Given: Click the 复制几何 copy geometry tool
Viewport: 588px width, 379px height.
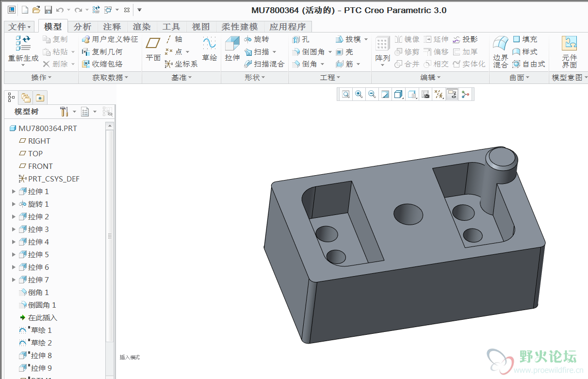Looking at the screenshot, I should point(102,51).
